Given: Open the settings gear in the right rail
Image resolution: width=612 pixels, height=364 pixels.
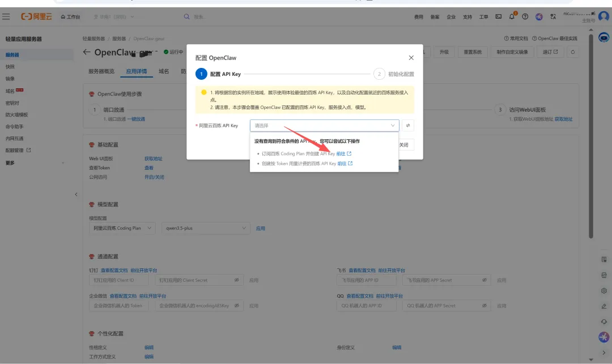Looking at the screenshot, I should pyautogui.click(x=604, y=291).
